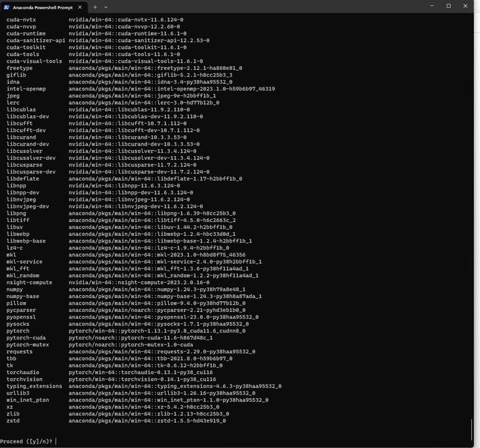Click the cuda-toolkit package name
480x448 pixels.
coord(26,47)
